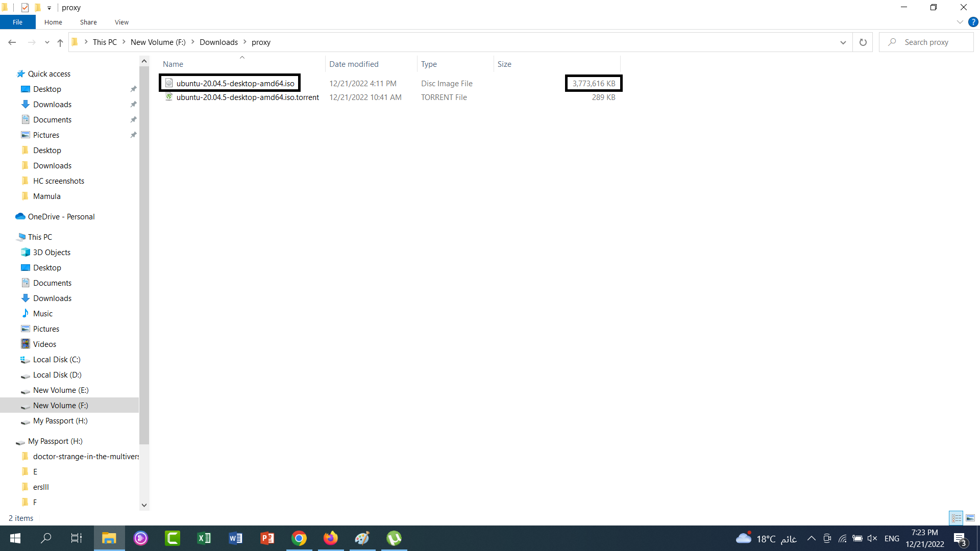The height and width of the screenshot is (551, 980).
Task: Select ubuntu-20.04.5-desktop-amd64.iso.torrent file name
Action: click(x=248, y=97)
